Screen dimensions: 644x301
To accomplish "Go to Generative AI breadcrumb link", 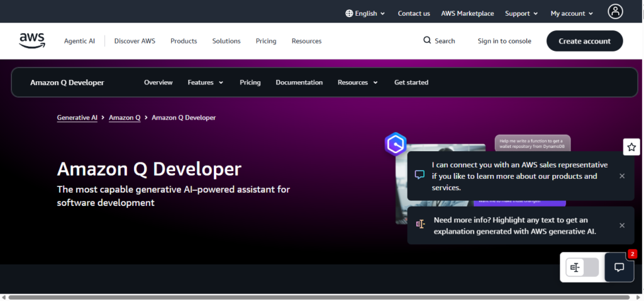I will [77, 118].
